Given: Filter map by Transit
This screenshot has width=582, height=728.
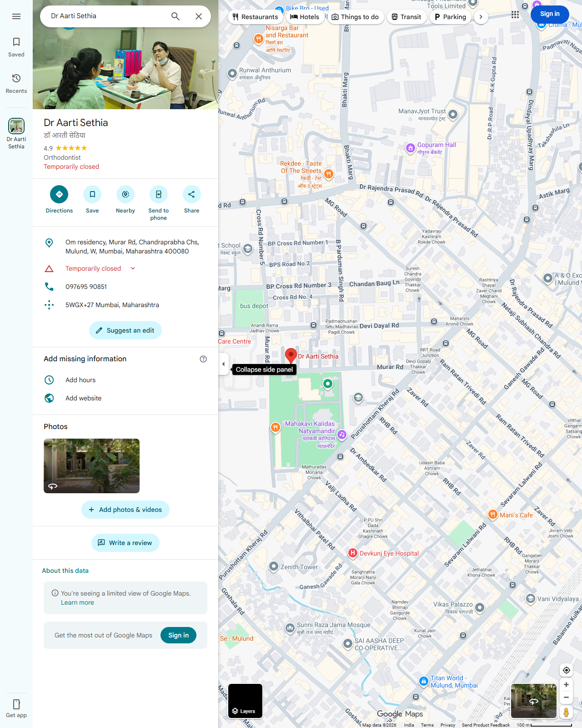Looking at the screenshot, I should pyautogui.click(x=406, y=17).
